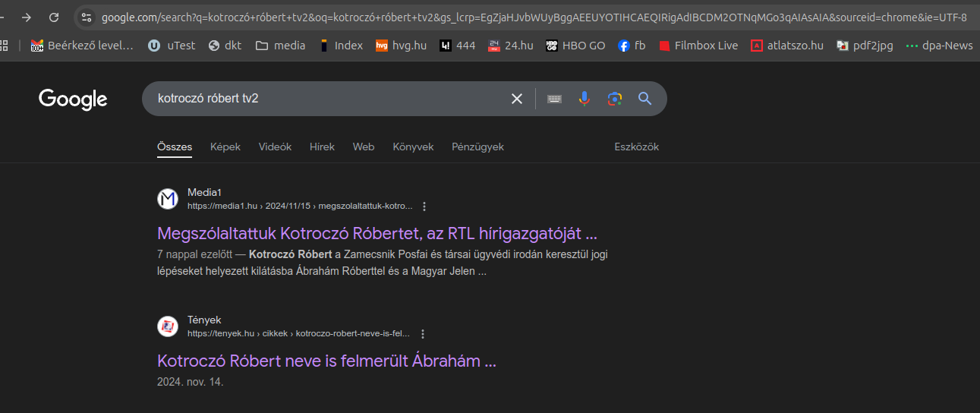Screen dimensions: 980x413
Task: Open the Eszközök search tools
Action: 637,147
